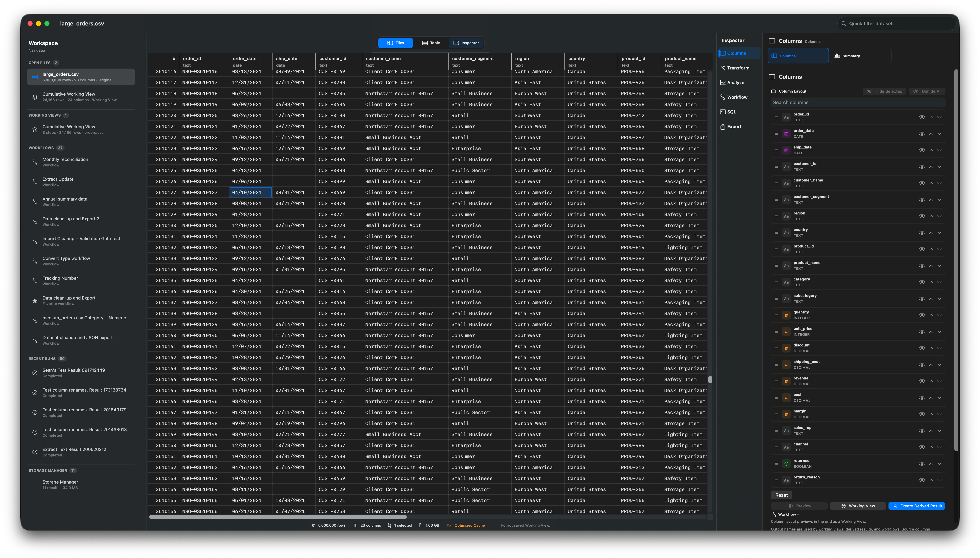Click the Hide Selected button
This screenshot has width=980, height=558.
[884, 91]
